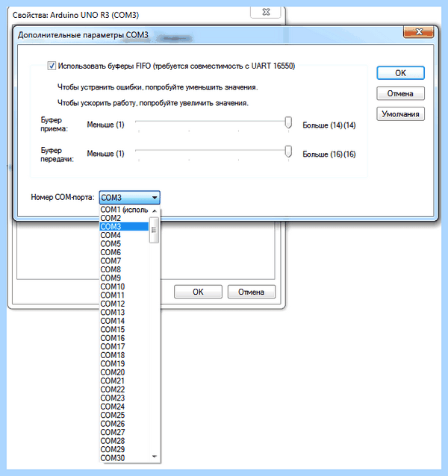Viewport: 448px width, 476px height.
Task: Select COM28 from the port list
Action: 124,441
